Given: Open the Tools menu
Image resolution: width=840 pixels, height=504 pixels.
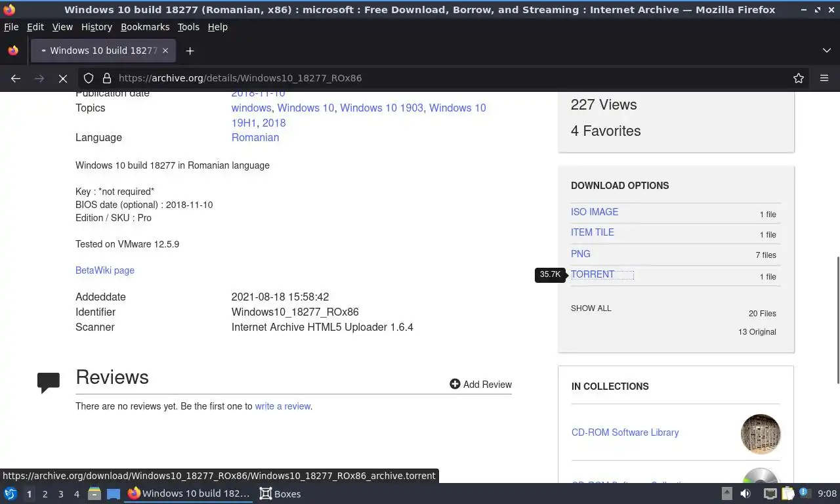Looking at the screenshot, I should tap(188, 27).
